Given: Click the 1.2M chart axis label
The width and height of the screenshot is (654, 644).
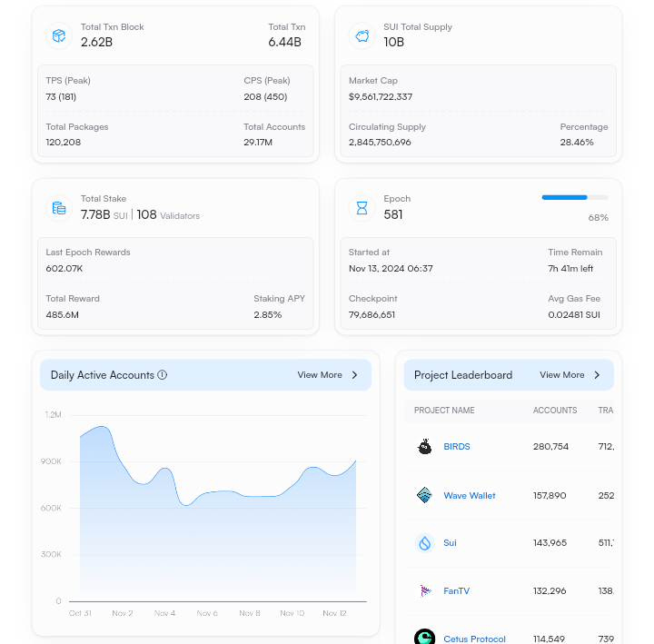Looking at the screenshot, I should click(53, 414).
